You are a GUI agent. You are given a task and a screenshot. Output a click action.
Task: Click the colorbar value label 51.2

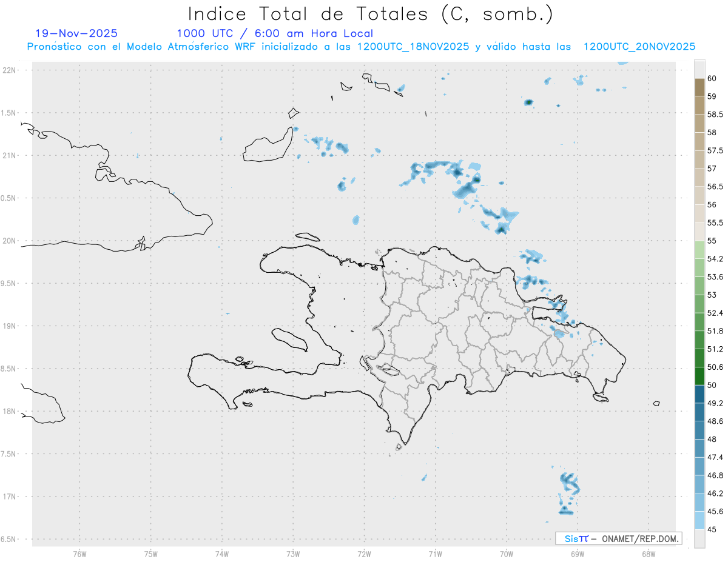(x=715, y=349)
